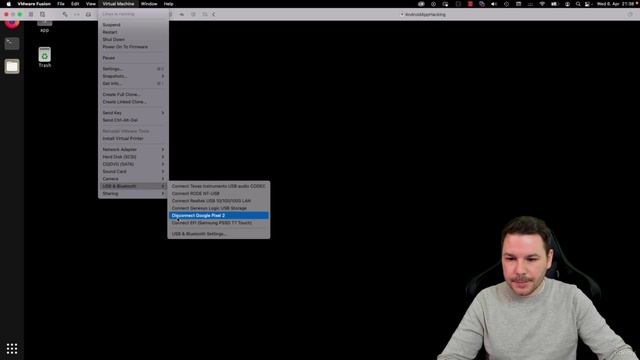The width and height of the screenshot is (640, 360).
Task: Show Applications grid in the dock
Action: point(12,348)
